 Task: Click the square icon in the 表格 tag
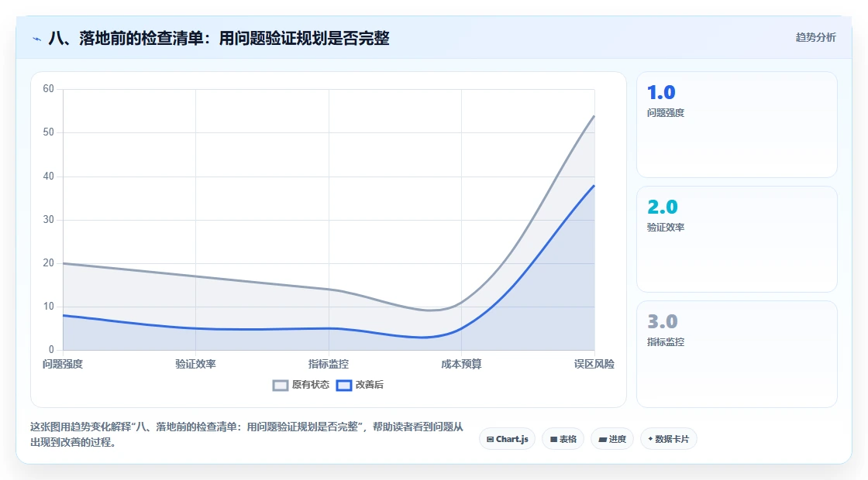tap(553, 440)
